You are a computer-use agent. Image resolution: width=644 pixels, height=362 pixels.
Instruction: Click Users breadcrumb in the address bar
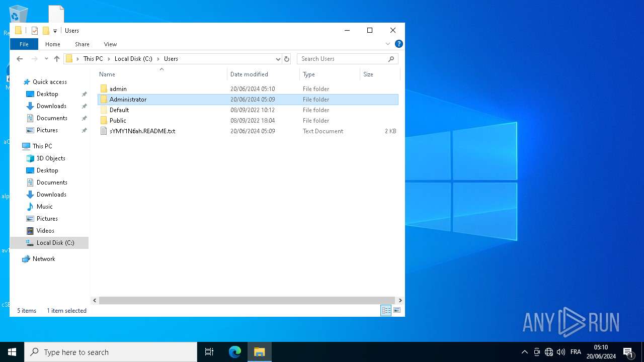point(171,59)
